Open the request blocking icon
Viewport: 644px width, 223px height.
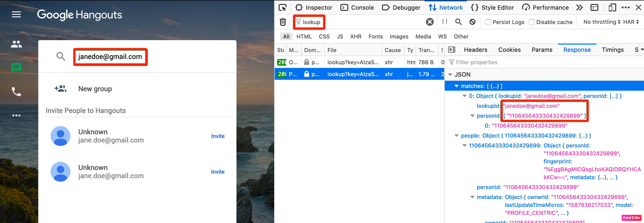coord(472,22)
